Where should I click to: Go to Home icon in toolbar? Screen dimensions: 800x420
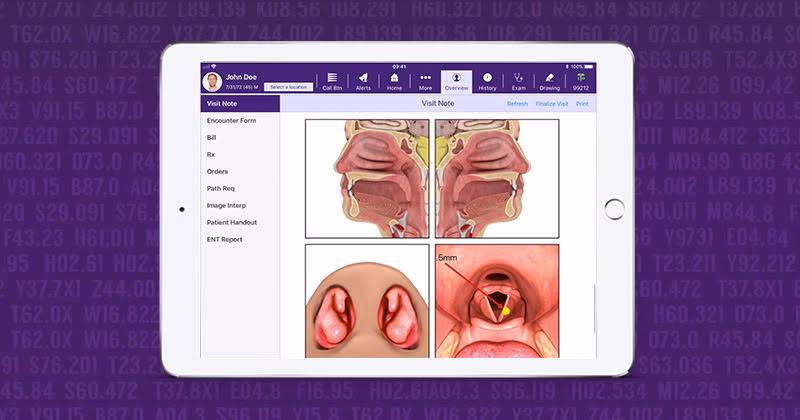coord(395,81)
